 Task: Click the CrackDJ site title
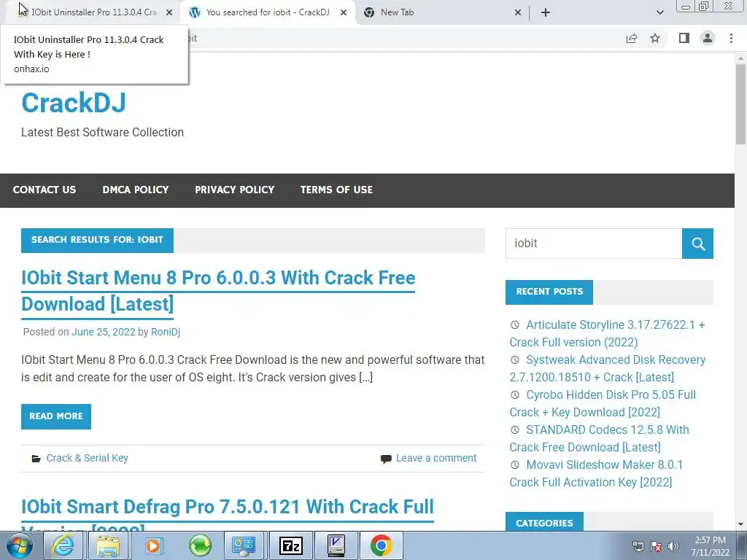click(74, 103)
